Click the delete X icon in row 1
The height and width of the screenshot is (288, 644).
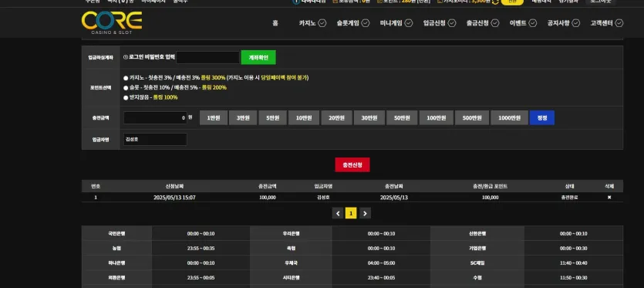(x=609, y=198)
